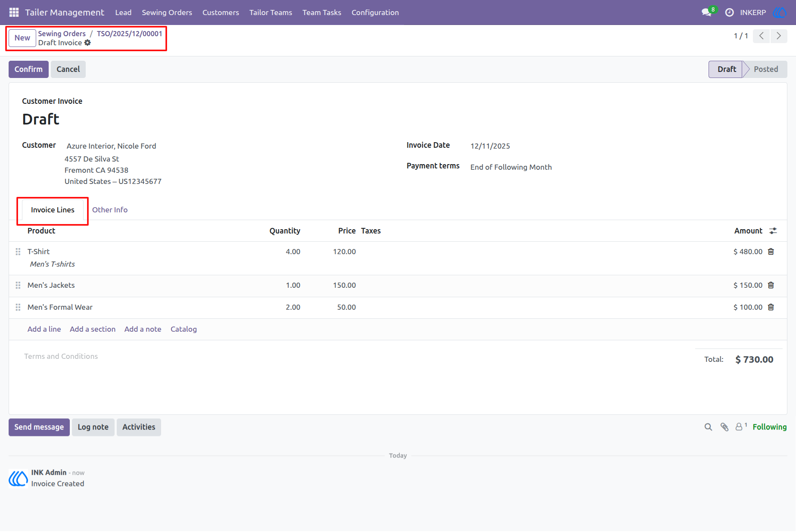Image resolution: width=796 pixels, height=532 pixels.
Task: Click the Confirm button
Action: point(28,69)
